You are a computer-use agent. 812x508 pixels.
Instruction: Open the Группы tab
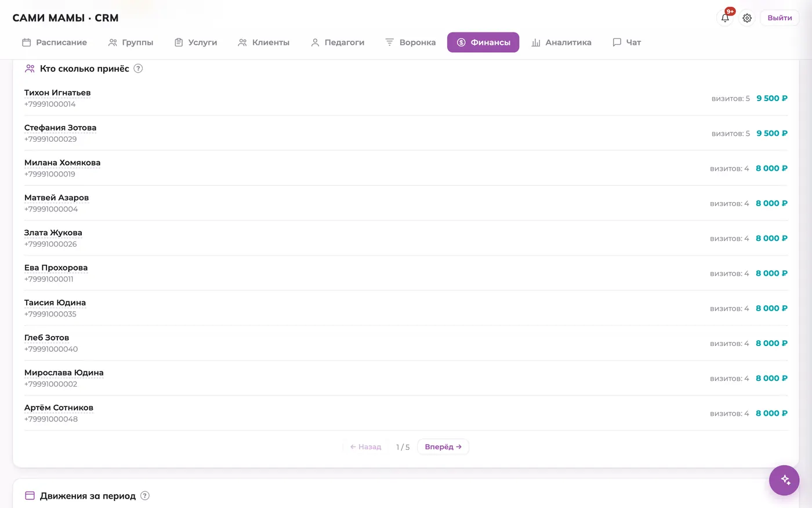[x=130, y=42]
